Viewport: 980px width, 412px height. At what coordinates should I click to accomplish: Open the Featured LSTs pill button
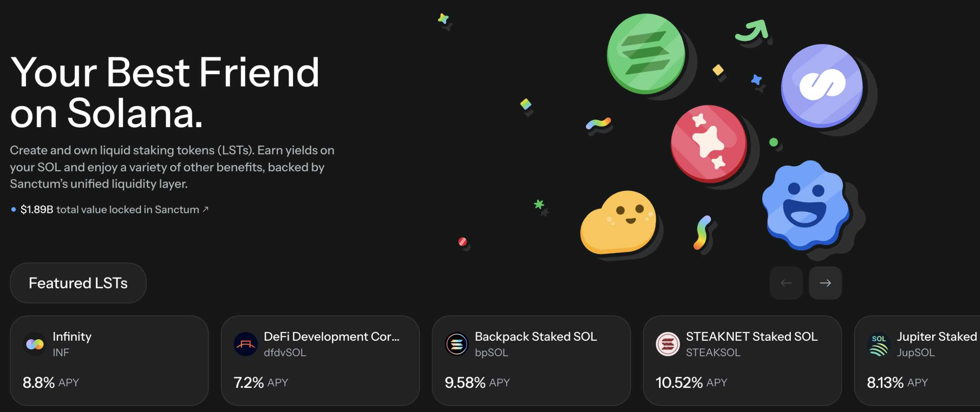click(78, 283)
